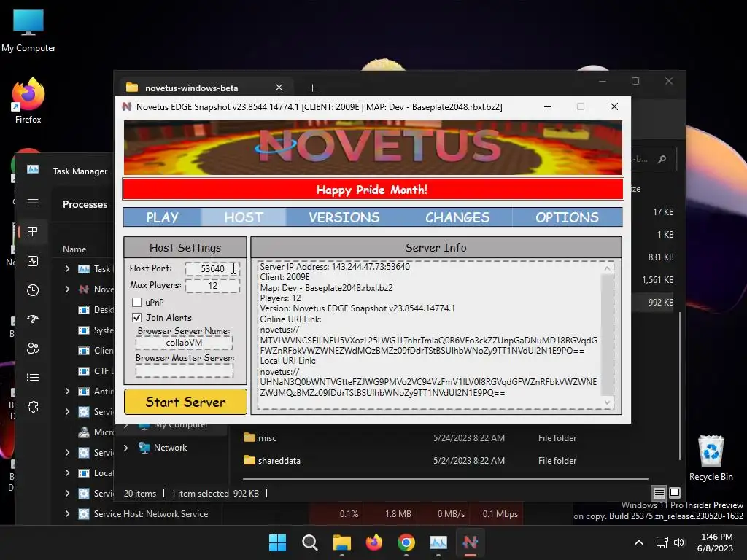Show hidden system tray icons
The height and width of the screenshot is (560, 747).
coord(639,542)
